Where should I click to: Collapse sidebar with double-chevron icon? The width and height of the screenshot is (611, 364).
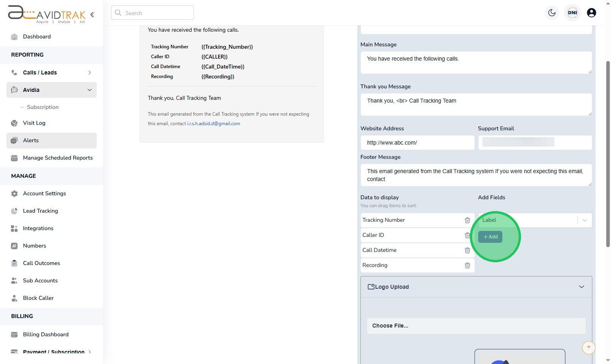tap(92, 15)
